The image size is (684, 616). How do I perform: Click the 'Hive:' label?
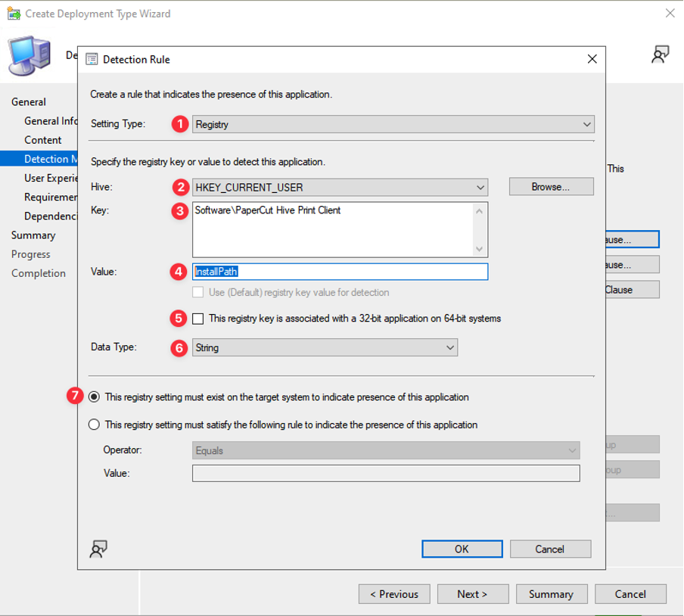pos(101,187)
